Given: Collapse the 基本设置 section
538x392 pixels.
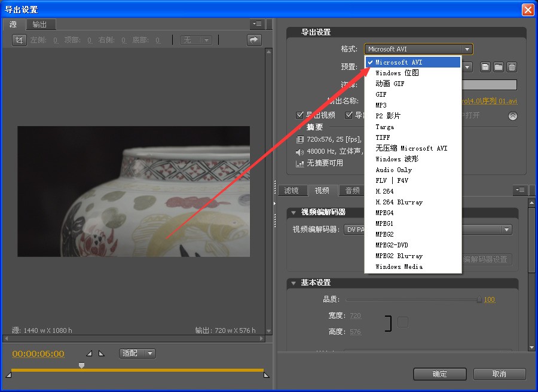Looking at the screenshot, I should click(294, 283).
